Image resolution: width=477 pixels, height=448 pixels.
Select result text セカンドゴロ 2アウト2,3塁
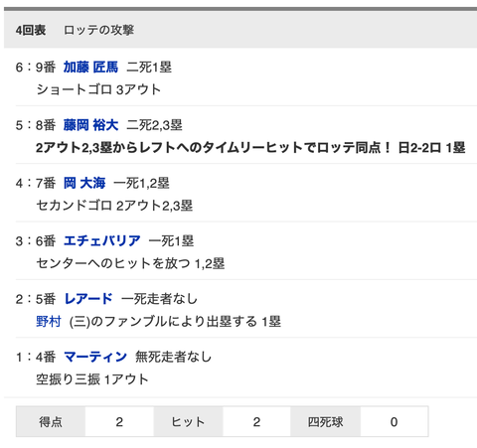click(114, 206)
